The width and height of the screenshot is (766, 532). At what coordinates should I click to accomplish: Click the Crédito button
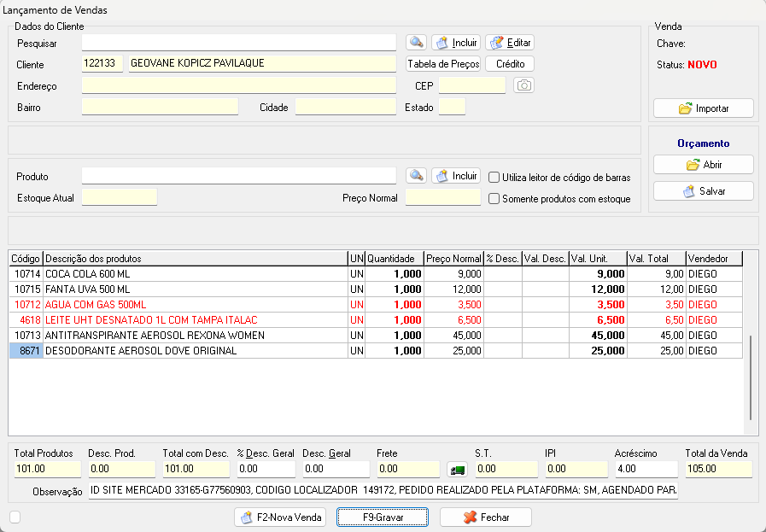[x=510, y=64]
